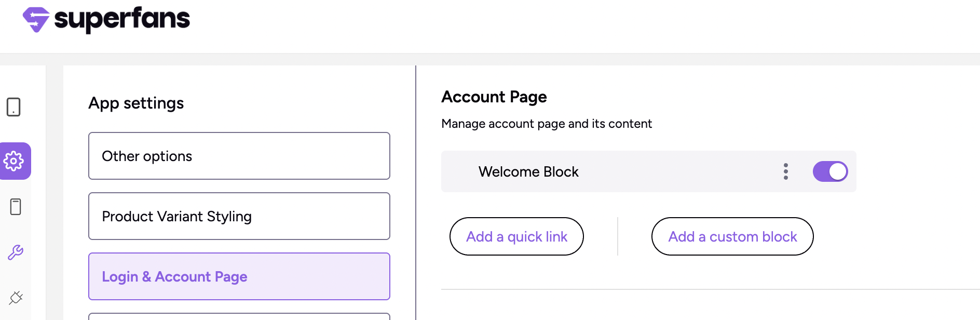Click the Account Page heading
Image resolution: width=980 pixels, height=320 pixels.
coord(494,97)
